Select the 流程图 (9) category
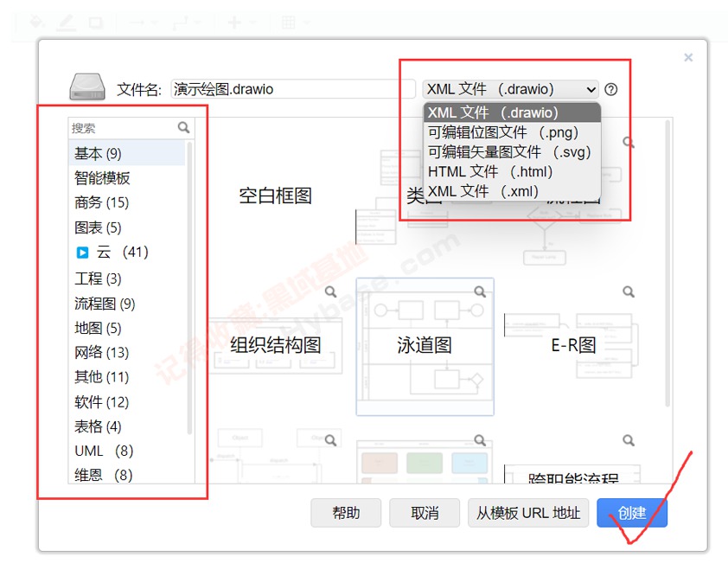728x570 pixels. click(x=127, y=304)
